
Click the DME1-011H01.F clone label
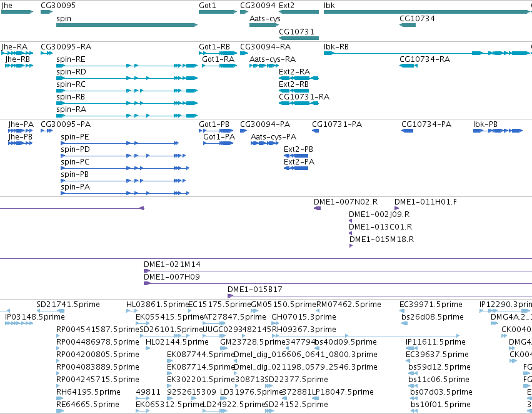pyautogui.click(x=426, y=202)
